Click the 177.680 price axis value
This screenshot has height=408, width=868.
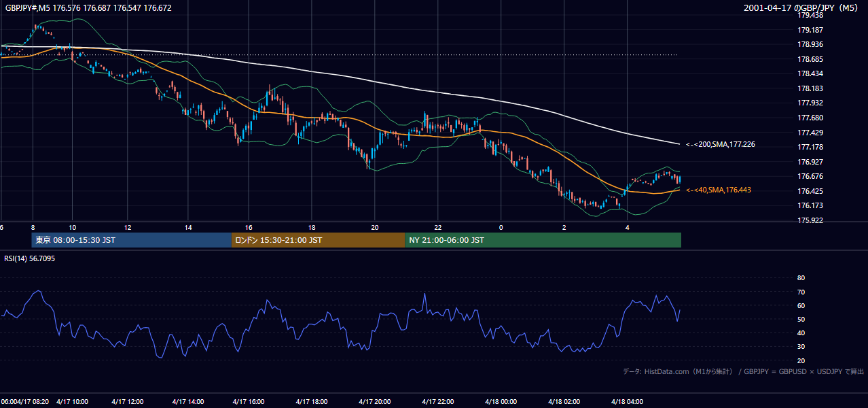[810, 118]
